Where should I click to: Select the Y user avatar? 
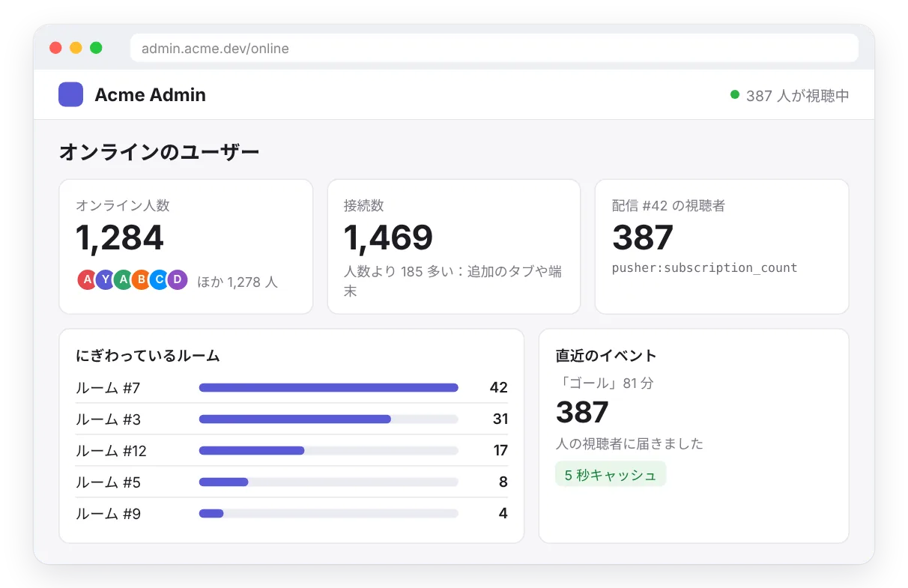click(105, 280)
